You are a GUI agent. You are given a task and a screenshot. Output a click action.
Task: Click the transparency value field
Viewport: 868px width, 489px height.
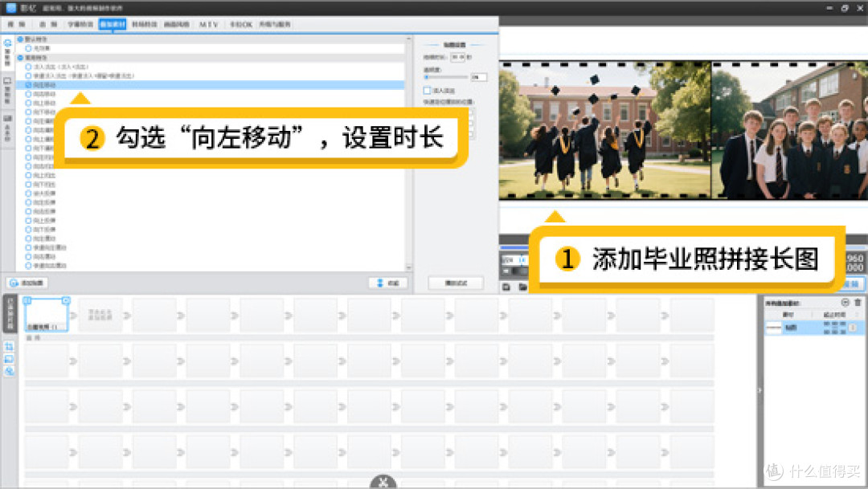click(x=479, y=77)
